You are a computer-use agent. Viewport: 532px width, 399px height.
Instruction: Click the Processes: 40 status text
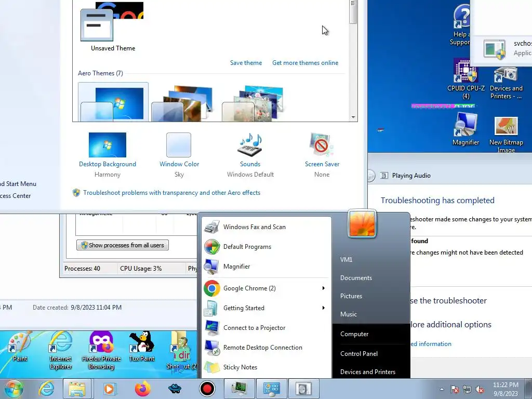[x=82, y=269]
